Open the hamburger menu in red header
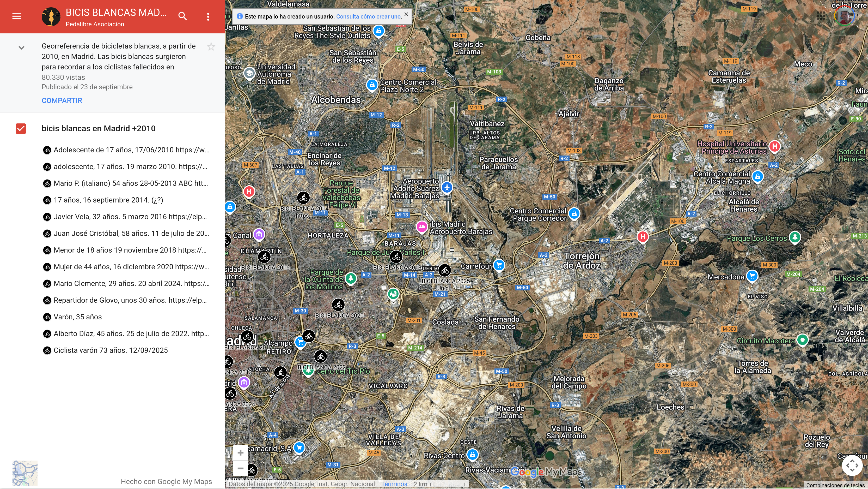 tap(16, 16)
